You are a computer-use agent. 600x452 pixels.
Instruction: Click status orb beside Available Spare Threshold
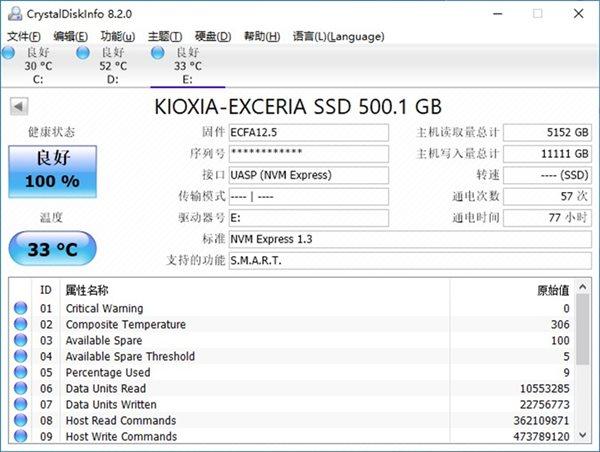(21, 356)
